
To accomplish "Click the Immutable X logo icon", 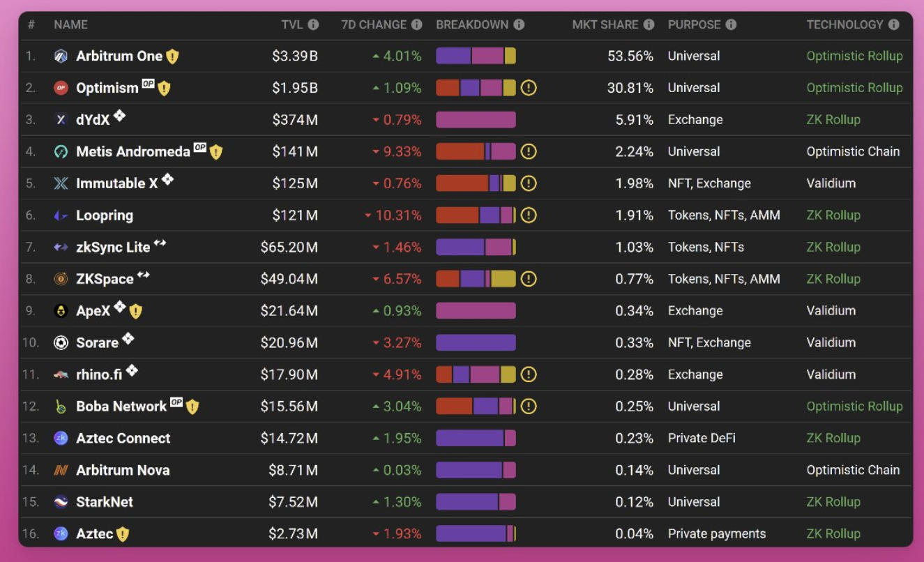I will click(61, 183).
